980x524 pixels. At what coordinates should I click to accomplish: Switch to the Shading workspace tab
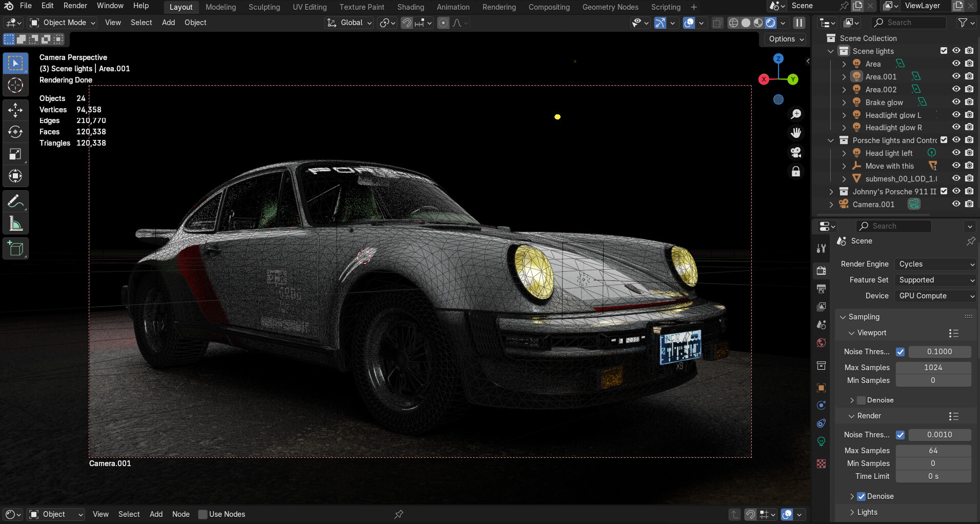[x=410, y=7]
